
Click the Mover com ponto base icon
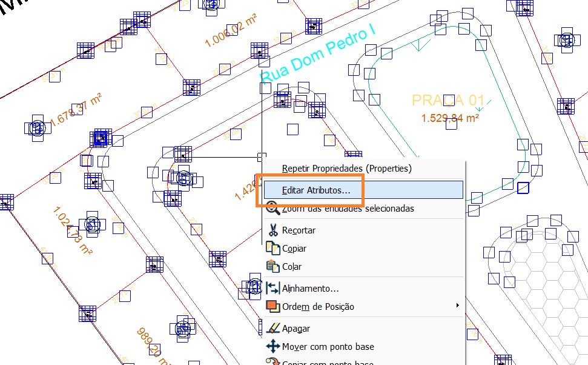point(273,347)
